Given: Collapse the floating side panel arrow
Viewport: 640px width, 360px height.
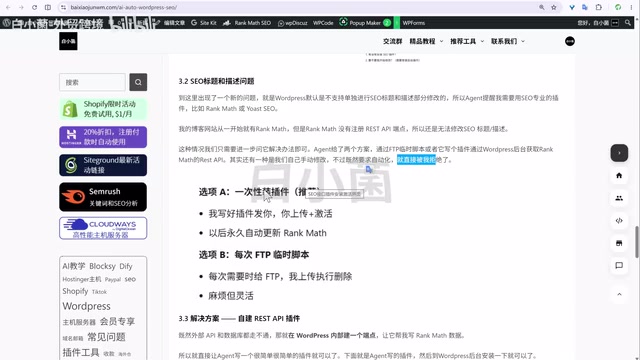Looking at the screenshot, I should pyautogui.click(x=619, y=153).
